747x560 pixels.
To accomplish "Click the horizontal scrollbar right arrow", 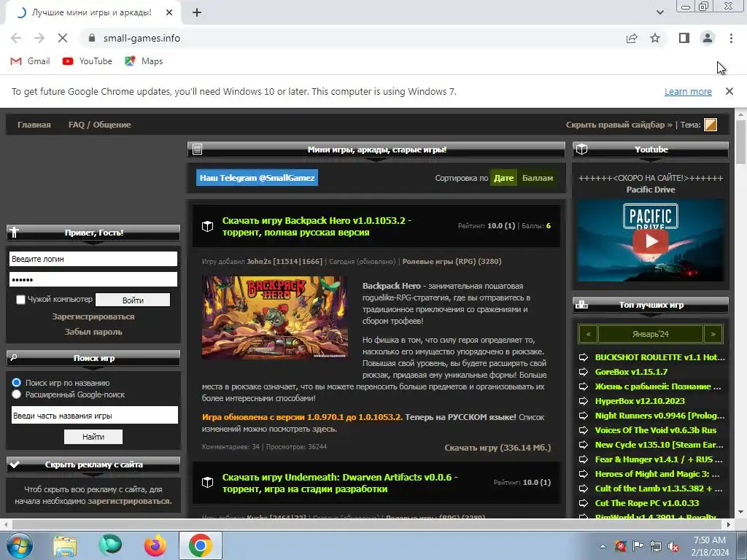I will point(729,525).
